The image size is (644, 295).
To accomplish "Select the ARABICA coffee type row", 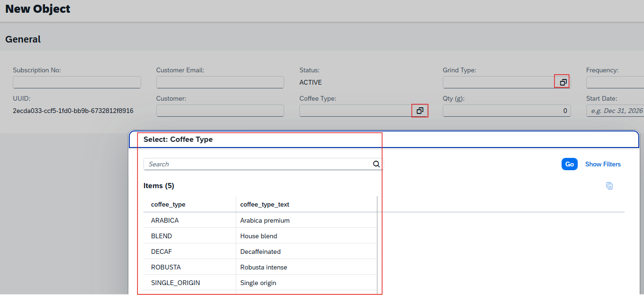I will coord(189,220).
